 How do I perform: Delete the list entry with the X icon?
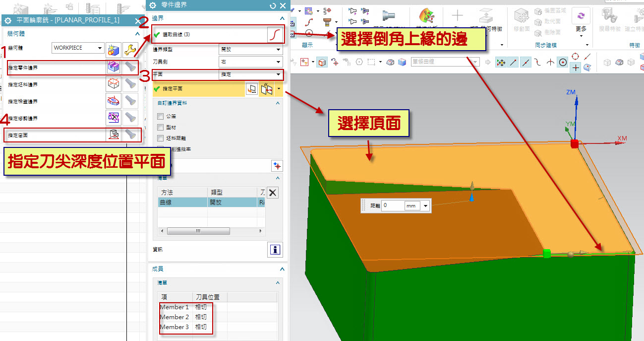click(x=273, y=193)
